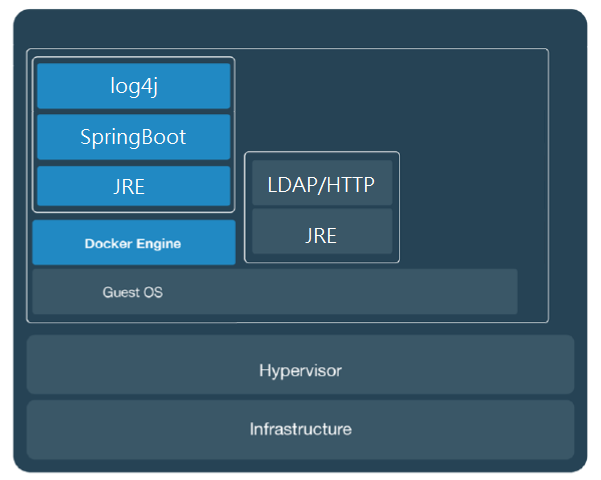Select the JRE box below LDAP/HTTP
Screen dimensions: 601x480
322,231
